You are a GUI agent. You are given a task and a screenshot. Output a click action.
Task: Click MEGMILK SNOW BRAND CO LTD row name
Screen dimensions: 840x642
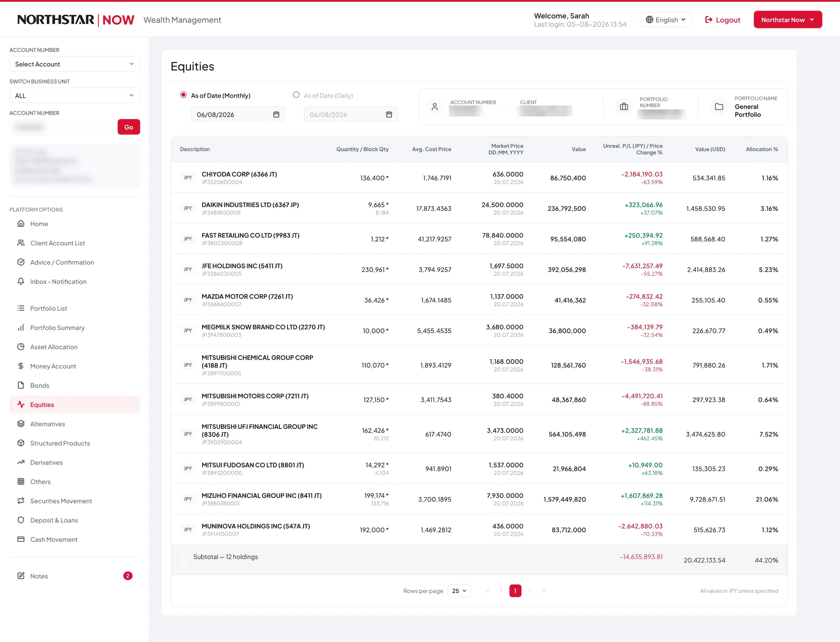point(263,327)
